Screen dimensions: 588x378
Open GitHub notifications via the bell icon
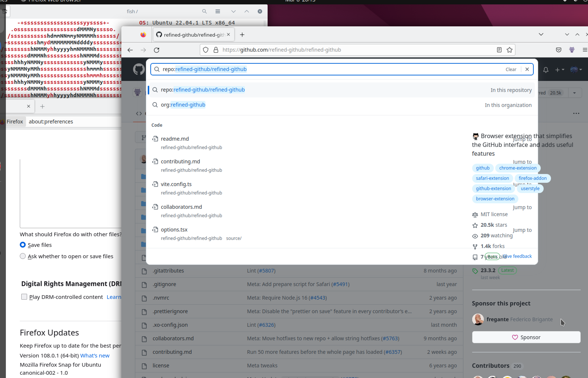(545, 70)
